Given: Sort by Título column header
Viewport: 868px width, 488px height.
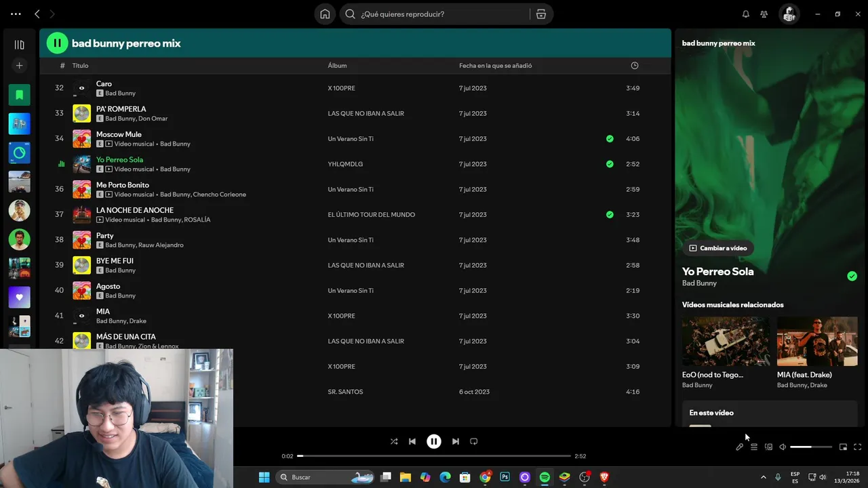Looking at the screenshot, I should (x=80, y=66).
